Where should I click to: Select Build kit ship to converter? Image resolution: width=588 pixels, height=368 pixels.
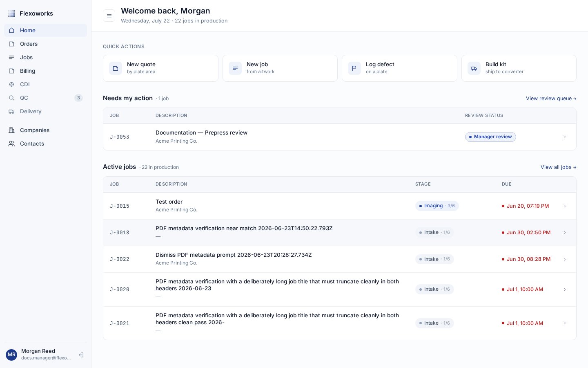click(519, 68)
